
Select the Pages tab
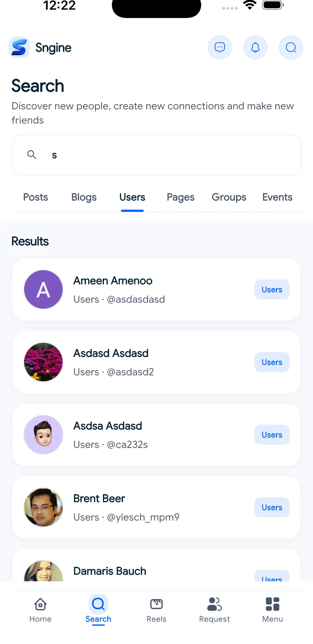[180, 197]
